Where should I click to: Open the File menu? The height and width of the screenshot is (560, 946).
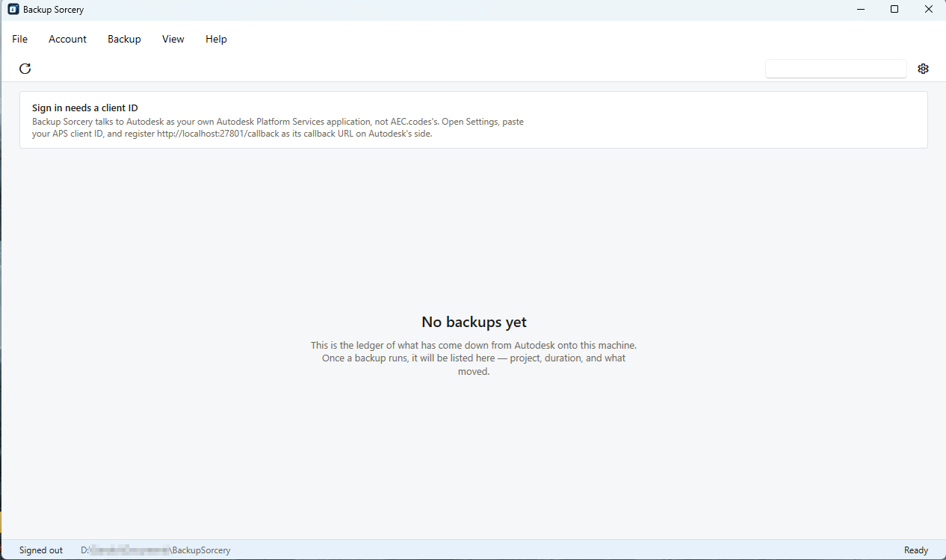(20, 39)
